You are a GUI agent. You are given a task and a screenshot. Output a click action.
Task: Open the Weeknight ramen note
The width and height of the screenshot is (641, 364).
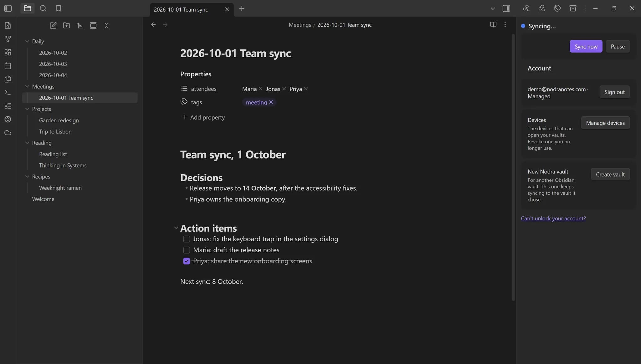pyautogui.click(x=60, y=188)
